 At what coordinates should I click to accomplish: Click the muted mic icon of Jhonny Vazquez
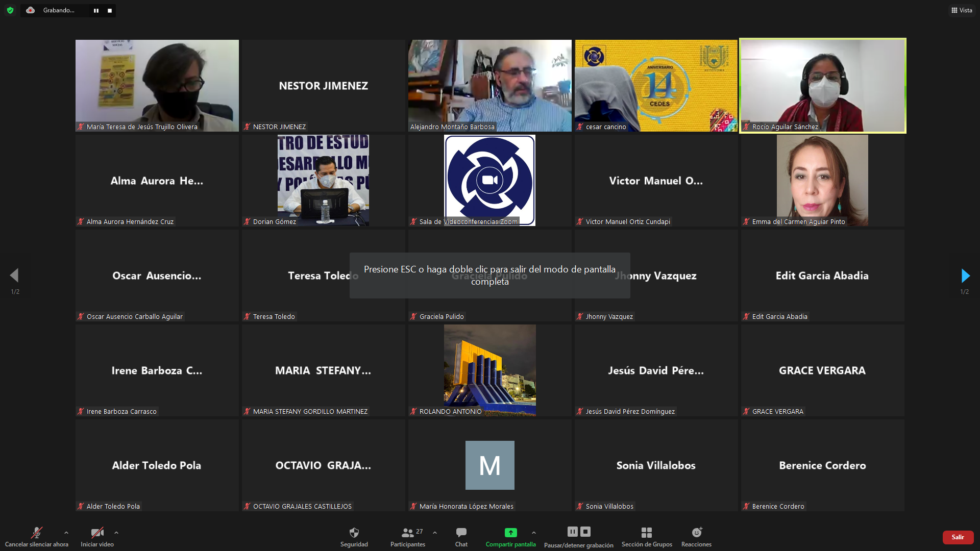tap(580, 316)
